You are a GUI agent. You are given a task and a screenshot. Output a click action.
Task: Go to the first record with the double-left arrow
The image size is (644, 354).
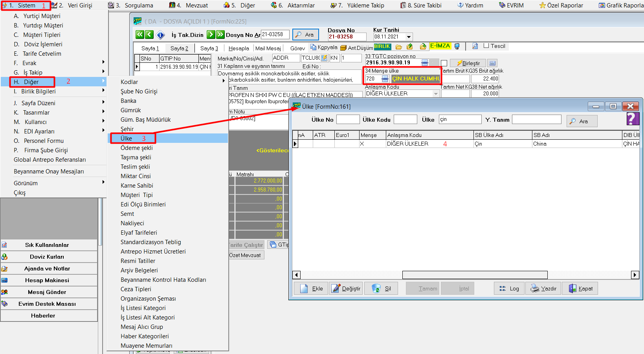click(x=140, y=35)
